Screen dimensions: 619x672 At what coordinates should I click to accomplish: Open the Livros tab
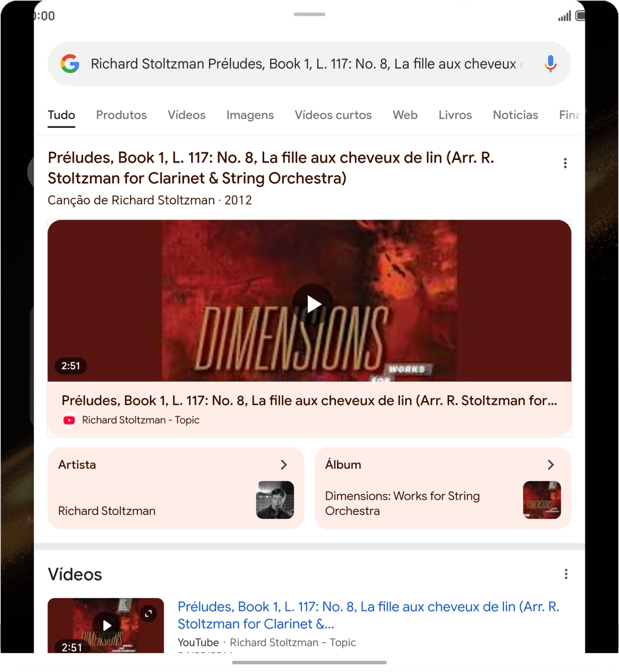click(x=455, y=115)
